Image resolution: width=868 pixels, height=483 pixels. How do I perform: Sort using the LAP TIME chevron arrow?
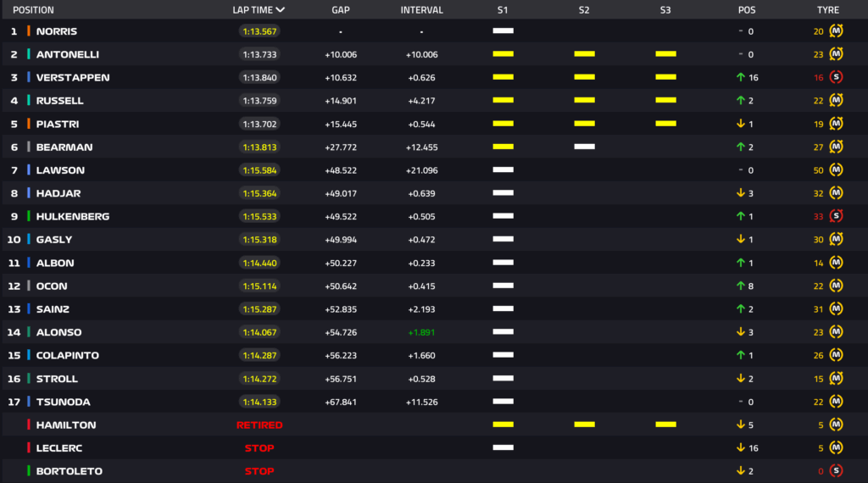point(281,10)
